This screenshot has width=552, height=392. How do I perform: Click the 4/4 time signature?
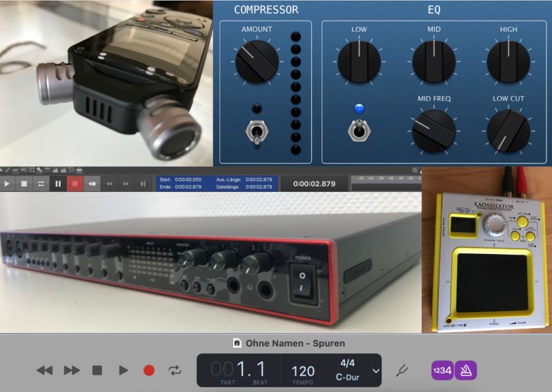(348, 363)
